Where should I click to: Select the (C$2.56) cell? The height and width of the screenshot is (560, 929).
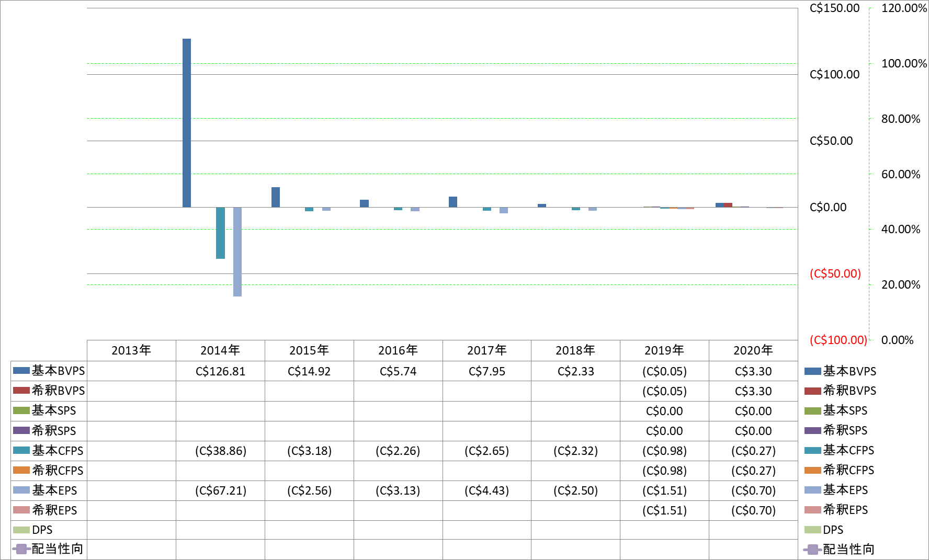[x=309, y=490]
